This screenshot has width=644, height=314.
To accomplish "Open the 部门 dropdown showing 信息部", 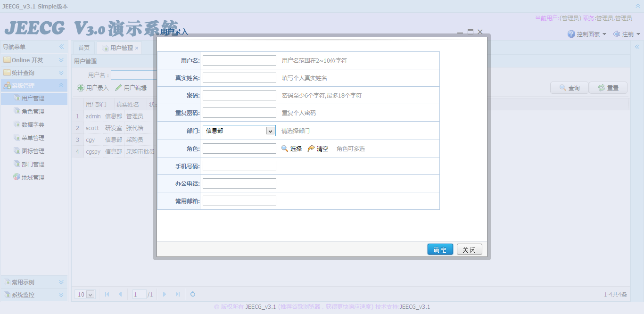I will [x=239, y=131].
